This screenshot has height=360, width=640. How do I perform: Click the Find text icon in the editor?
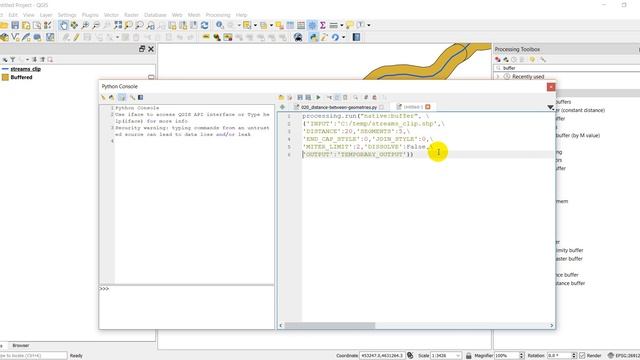(x=356, y=98)
